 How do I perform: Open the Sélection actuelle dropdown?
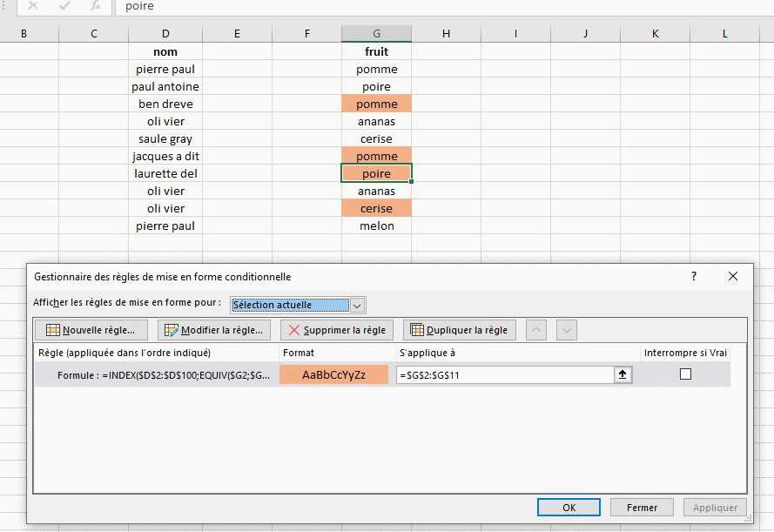[298, 305]
